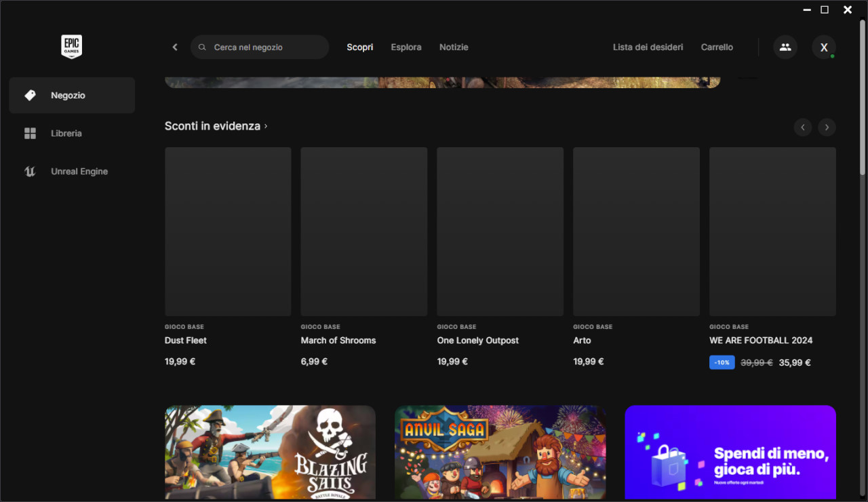The width and height of the screenshot is (868, 502).
Task: Open the friends list icon
Action: [785, 47]
